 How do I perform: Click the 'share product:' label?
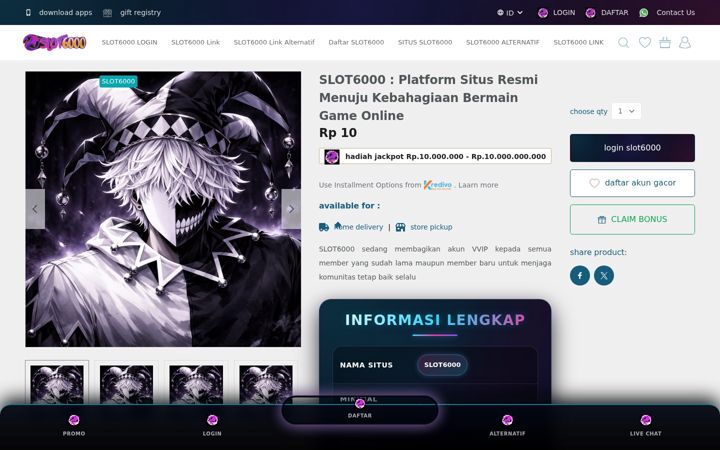pos(598,252)
